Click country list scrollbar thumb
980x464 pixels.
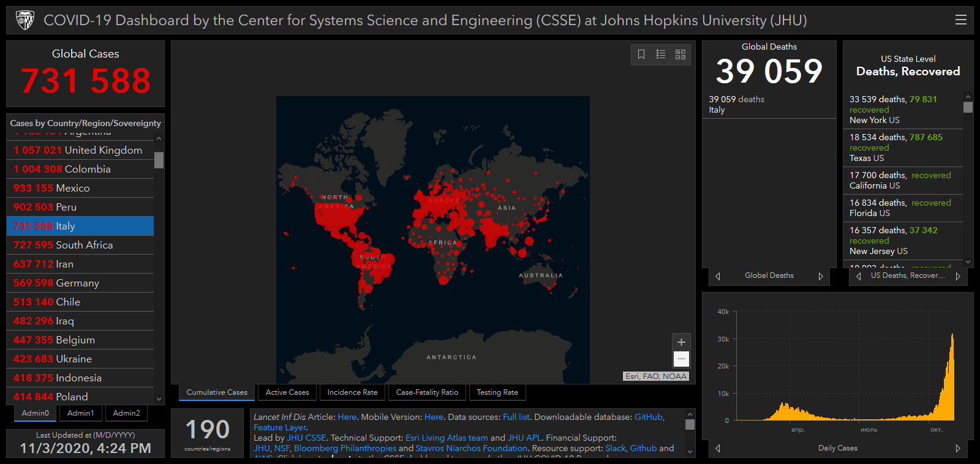pos(159,160)
